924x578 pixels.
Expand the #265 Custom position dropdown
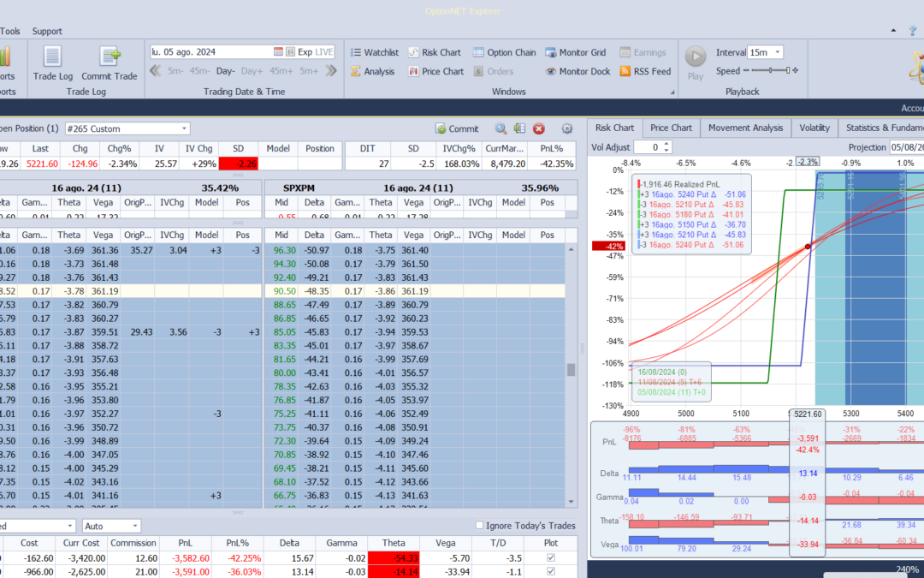(x=185, y=128)
